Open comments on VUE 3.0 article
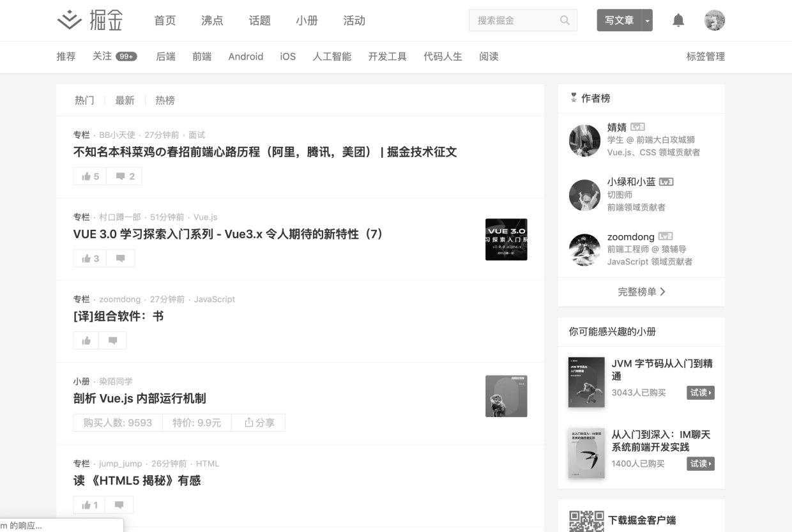The image size is (792, 532). click(x=121, y=259)
